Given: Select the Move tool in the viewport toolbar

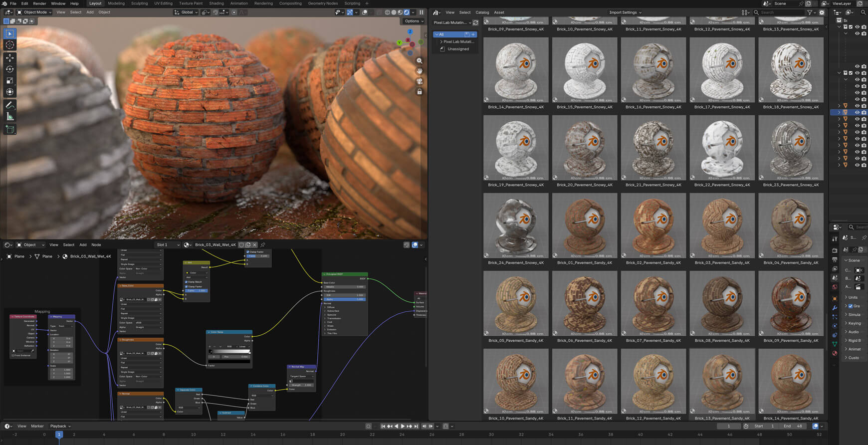Looking at the screenshot, I should [x=9, y=58].
